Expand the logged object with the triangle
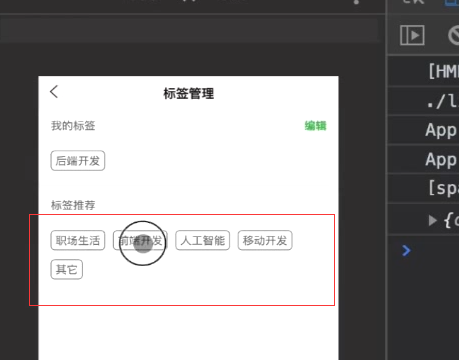 [433, 220]
